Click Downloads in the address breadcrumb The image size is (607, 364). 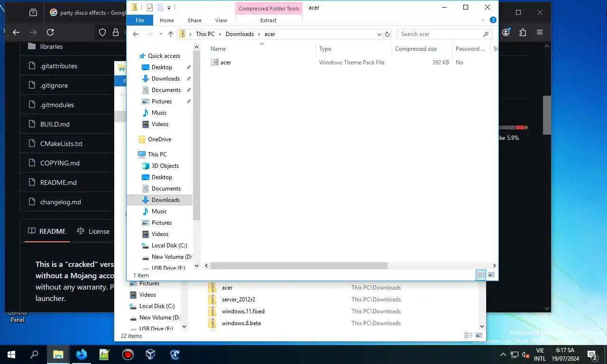(x=239, y=34)
